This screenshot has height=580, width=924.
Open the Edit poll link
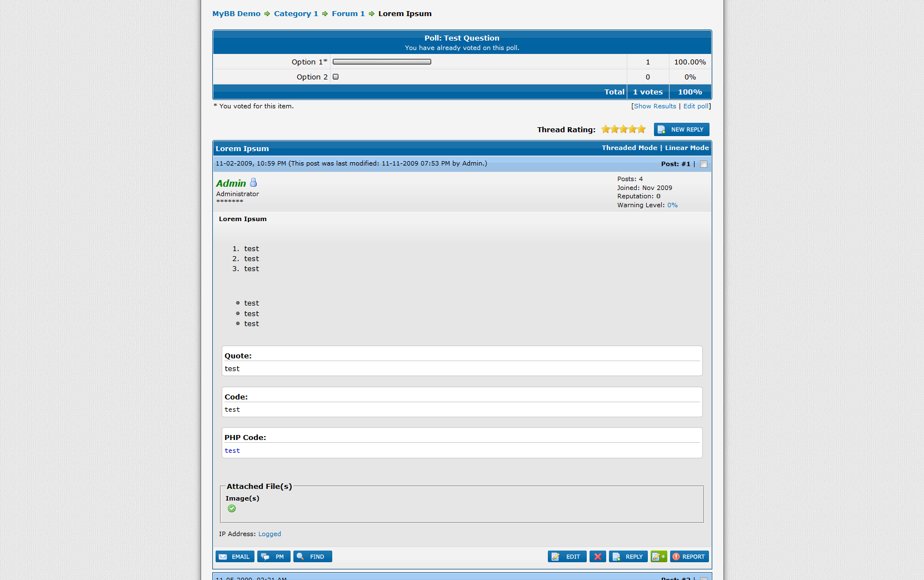point(696,106)
